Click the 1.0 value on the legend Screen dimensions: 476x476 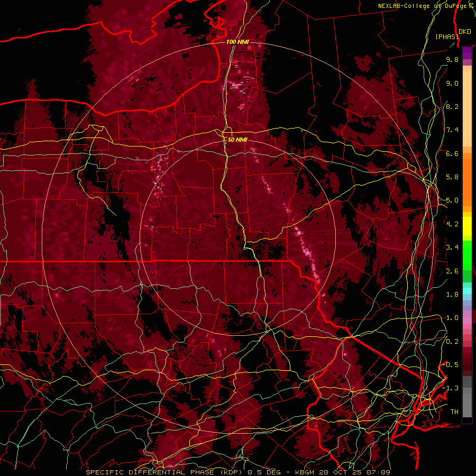point(452,318)
